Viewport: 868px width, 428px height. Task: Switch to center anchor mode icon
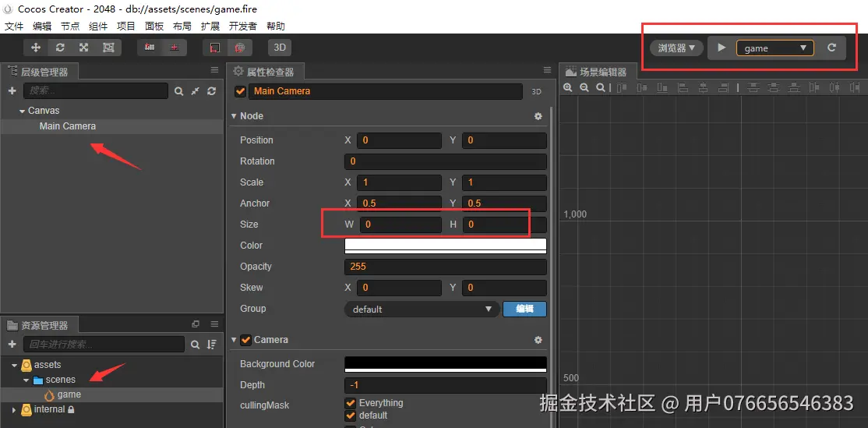pos(175,48)
